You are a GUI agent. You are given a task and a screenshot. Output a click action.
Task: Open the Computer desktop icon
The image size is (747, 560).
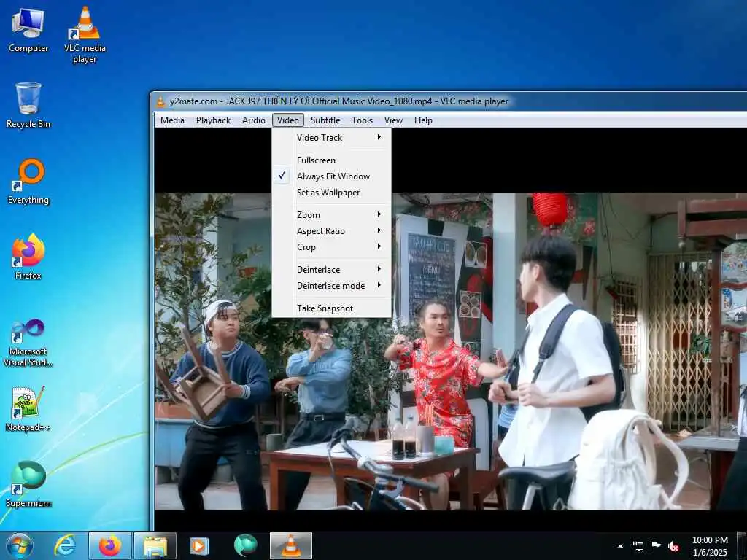28,29
